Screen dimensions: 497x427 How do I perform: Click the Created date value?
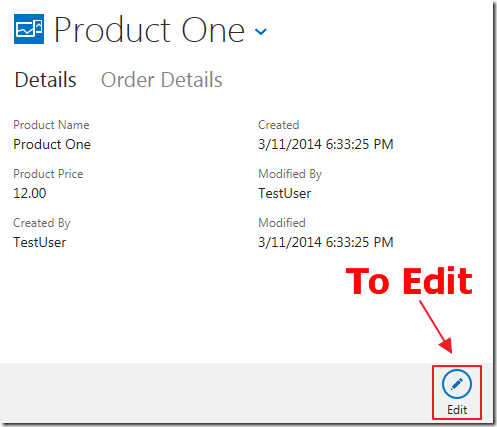pyautogui.click(x=326, y=144)
